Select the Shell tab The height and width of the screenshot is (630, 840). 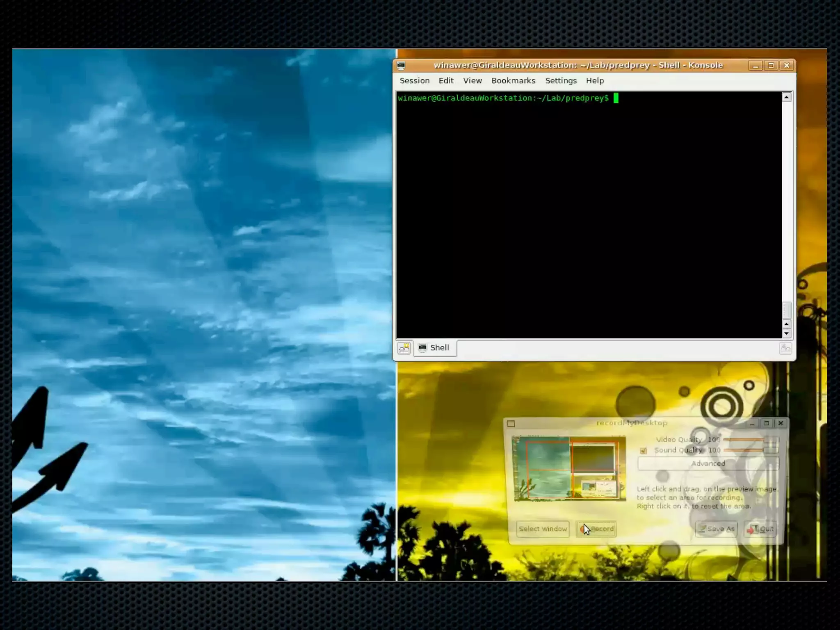coord(435,348)
